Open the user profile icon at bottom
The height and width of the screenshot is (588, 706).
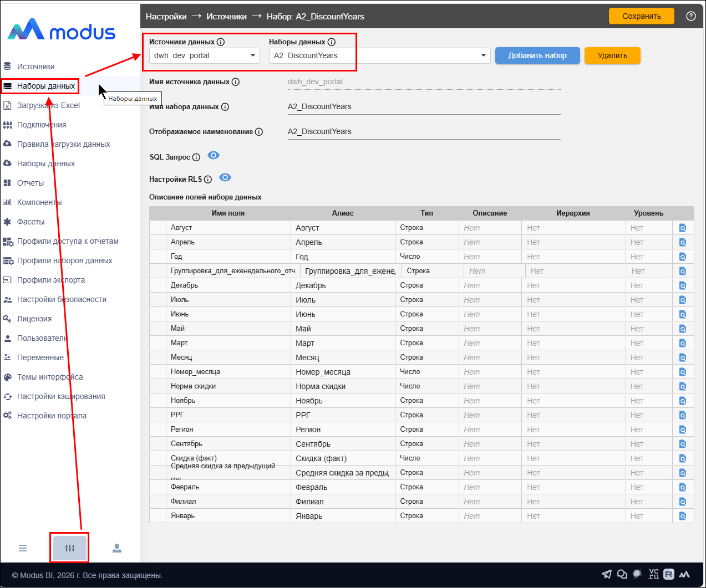(117, 548)
